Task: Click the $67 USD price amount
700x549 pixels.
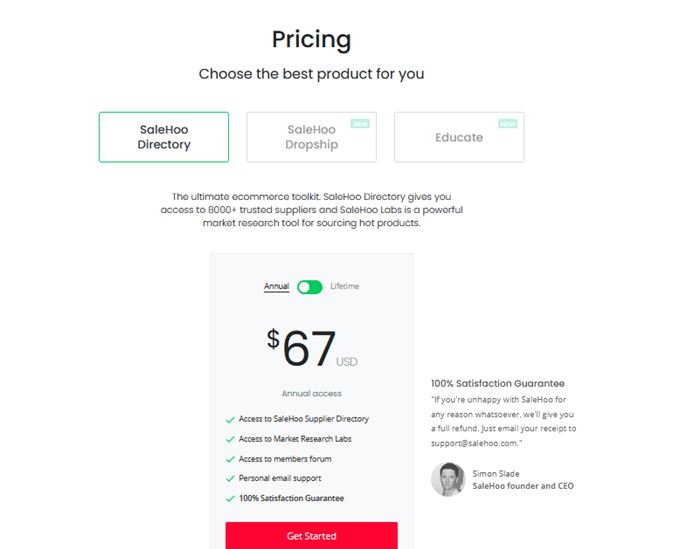Action: click(311, 350)
